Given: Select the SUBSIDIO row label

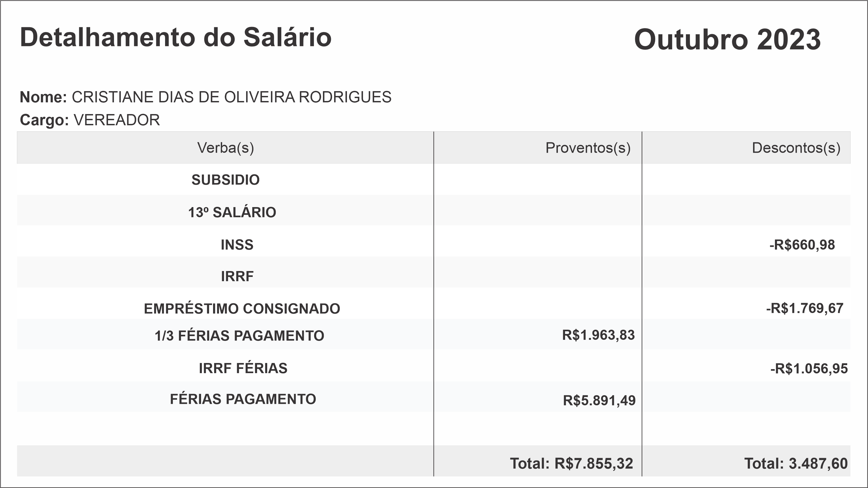Looking at the screenshot, I should click(x=225, y=180).
